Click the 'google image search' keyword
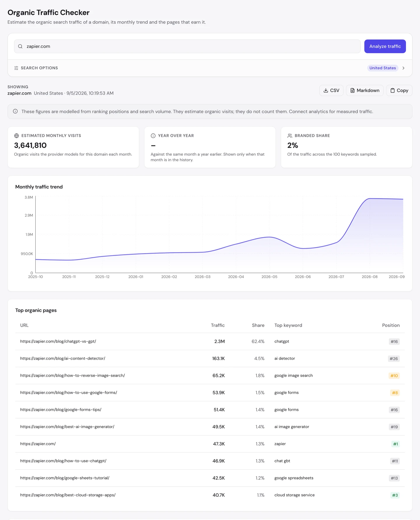Screen dimensions: 420x520 tap(293, 375)
